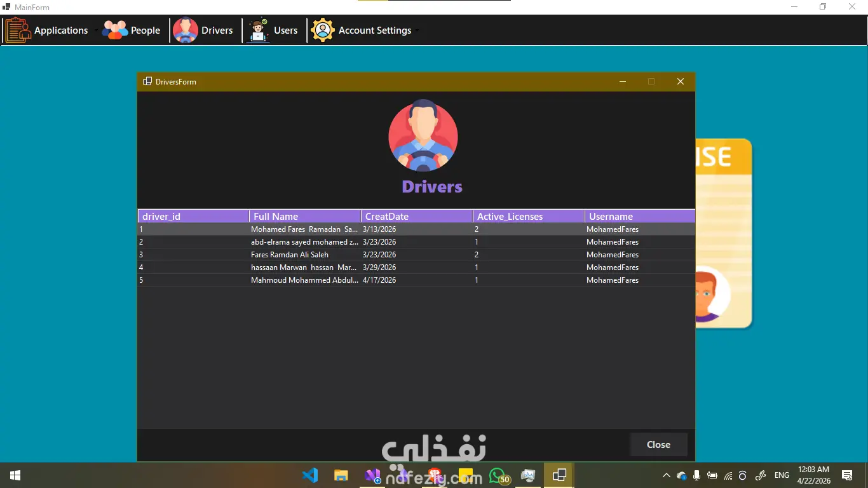Click driver_id cell 4
The height and width of the screenshot is (488, 868).
193,268
